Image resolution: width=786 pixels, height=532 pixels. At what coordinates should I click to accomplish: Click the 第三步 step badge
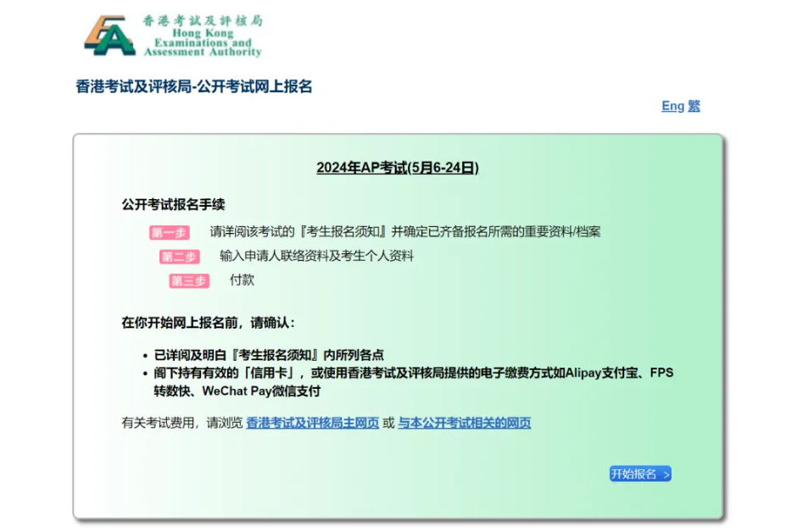[189, 280]
